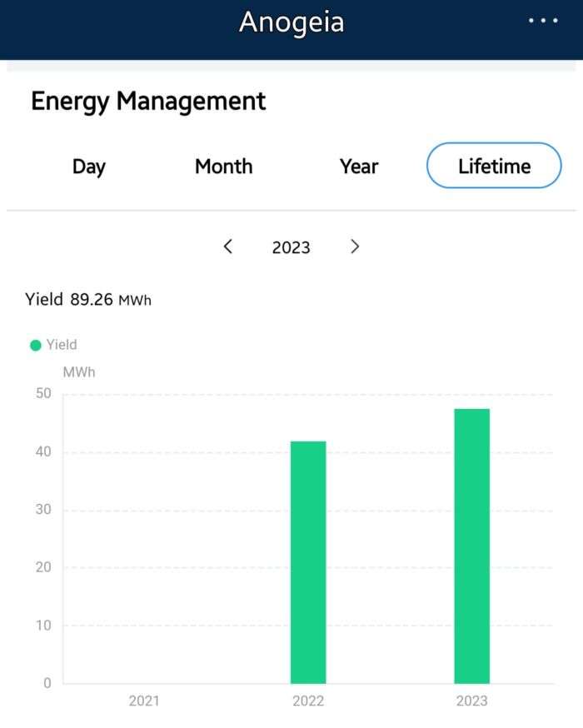Image resolution: width=583 pixels, height=728 pixels.
Task: Select the Lifetime tab
Action: coord(494,166)
